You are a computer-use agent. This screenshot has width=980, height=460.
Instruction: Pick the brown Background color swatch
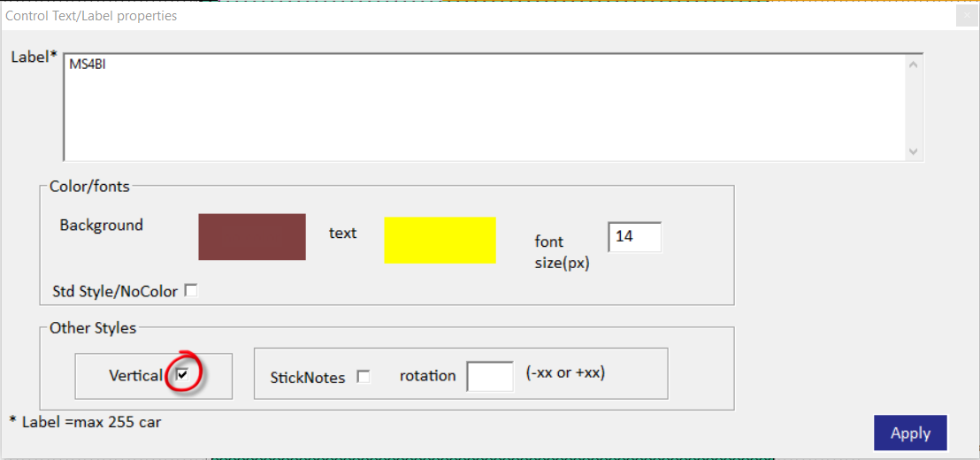252,237
